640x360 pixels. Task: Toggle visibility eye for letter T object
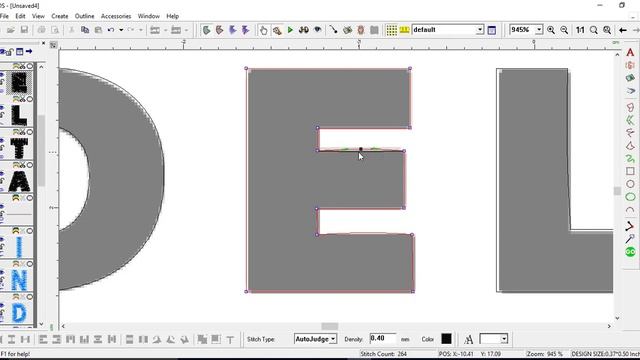(2, 141)
